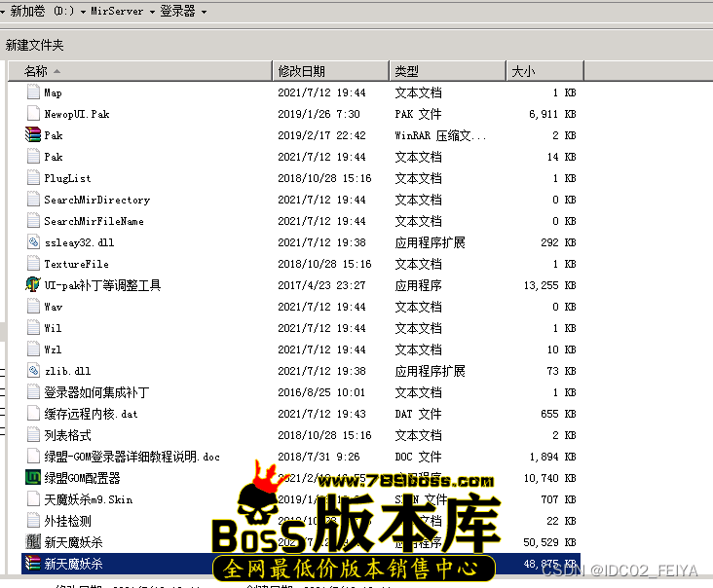This screenshot has height=588, width=713.
Task: Select the Map text document icon
Action: (x=32, y=92)
